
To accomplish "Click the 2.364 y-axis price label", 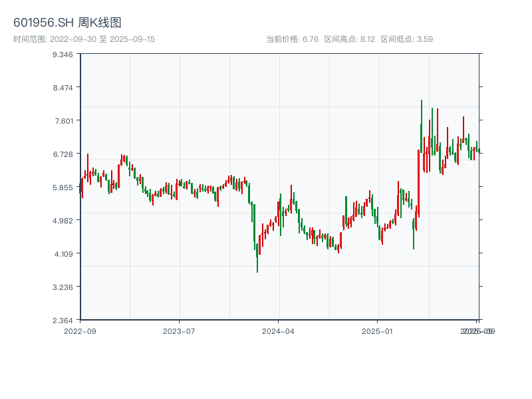I will coord(62,320).
